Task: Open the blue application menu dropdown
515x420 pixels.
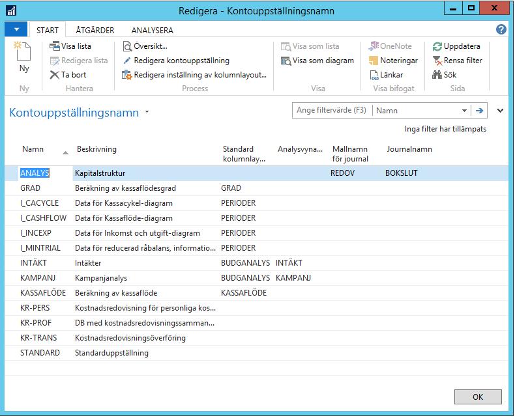Action: pyautogui.click(x=16, y=30)
